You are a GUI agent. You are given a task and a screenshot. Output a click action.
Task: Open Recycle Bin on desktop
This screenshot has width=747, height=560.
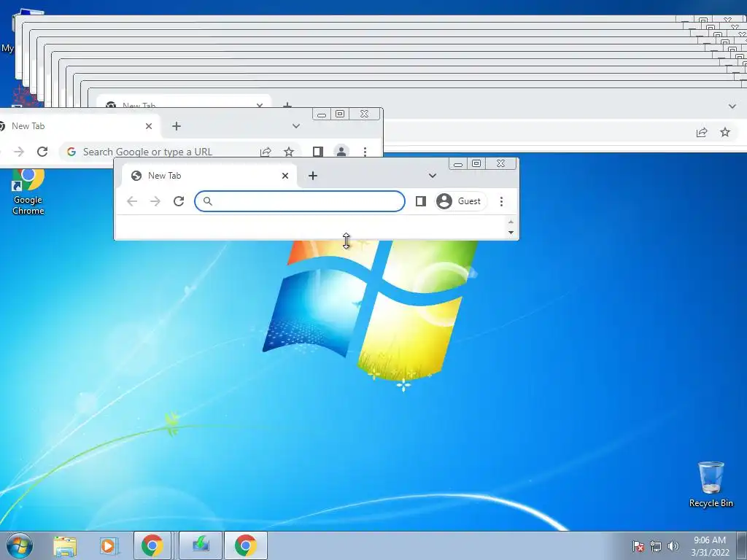click(x=711, y=484)
